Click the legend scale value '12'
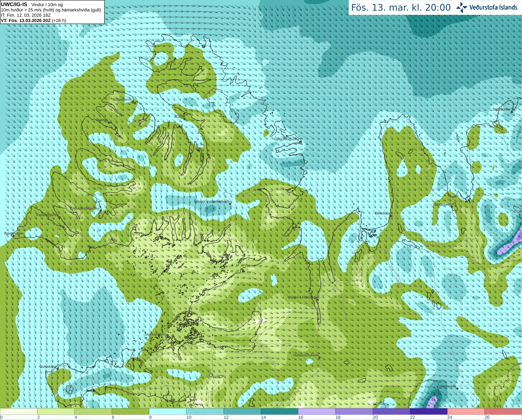 226,418
